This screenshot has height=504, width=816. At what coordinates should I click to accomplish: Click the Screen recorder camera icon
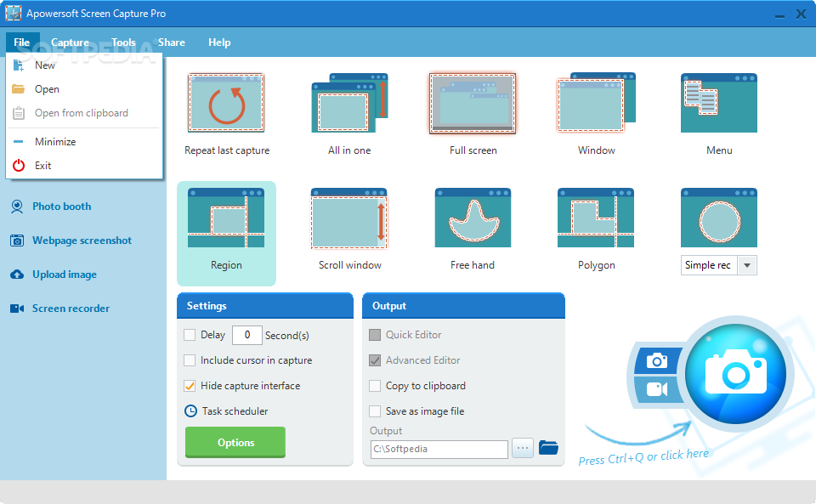tap(17, 309)
